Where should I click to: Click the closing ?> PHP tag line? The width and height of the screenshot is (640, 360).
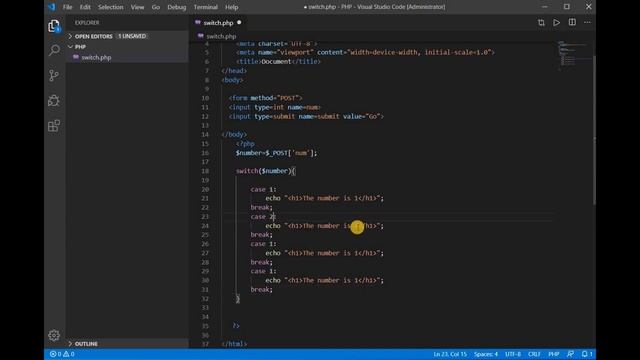(236, 326)
